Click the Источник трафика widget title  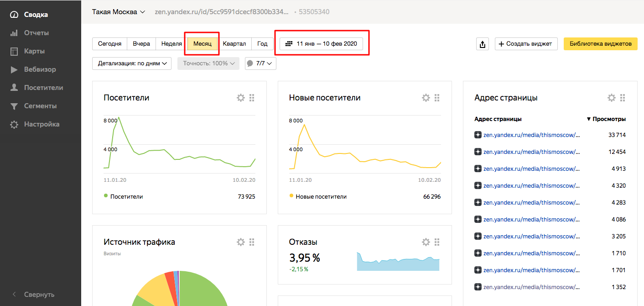(139, 242)
